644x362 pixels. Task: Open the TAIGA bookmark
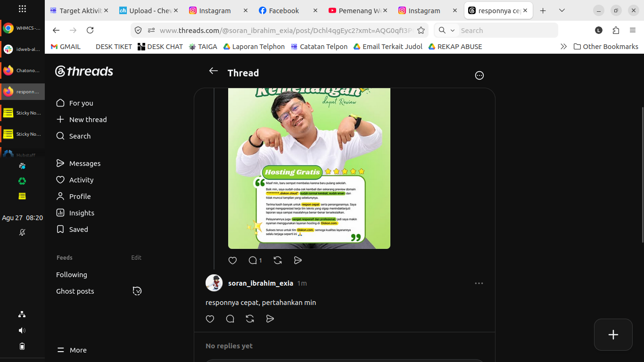(203, 47)
